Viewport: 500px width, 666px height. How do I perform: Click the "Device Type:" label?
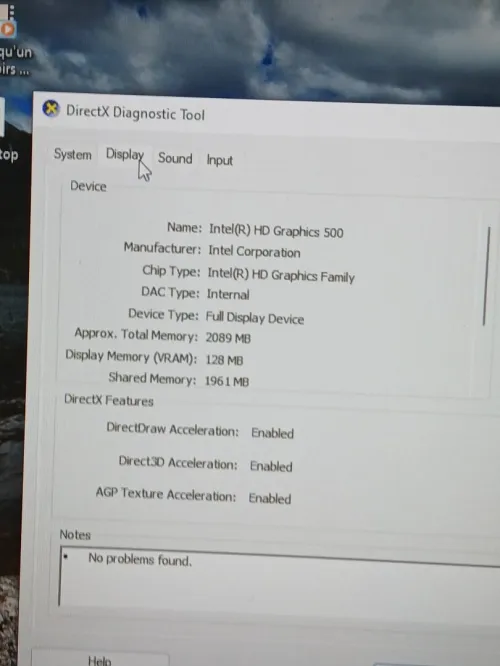(164, 314)
